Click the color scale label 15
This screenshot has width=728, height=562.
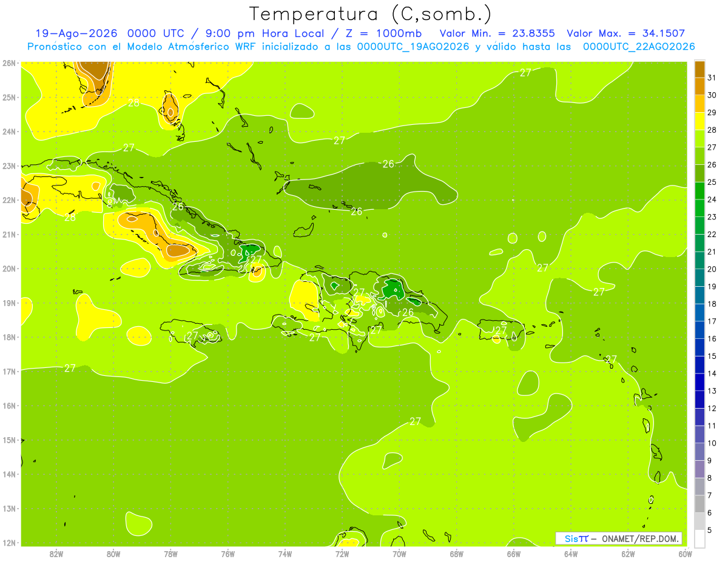712,356
